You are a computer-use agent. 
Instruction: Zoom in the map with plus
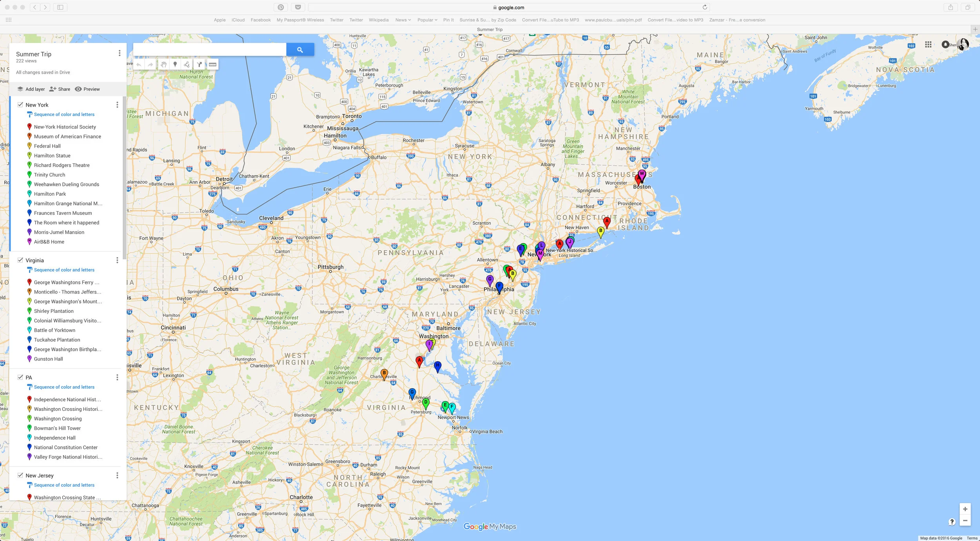(965, 509)
